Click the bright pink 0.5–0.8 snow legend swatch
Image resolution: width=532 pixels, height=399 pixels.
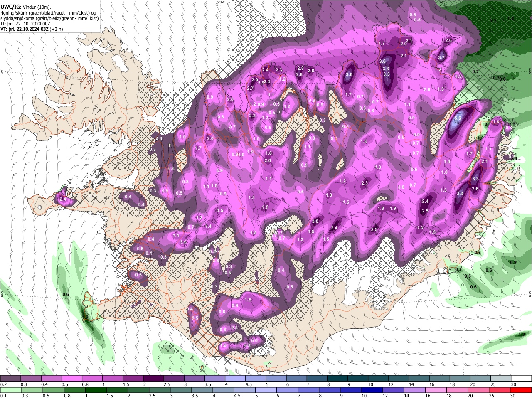point(71,379)
